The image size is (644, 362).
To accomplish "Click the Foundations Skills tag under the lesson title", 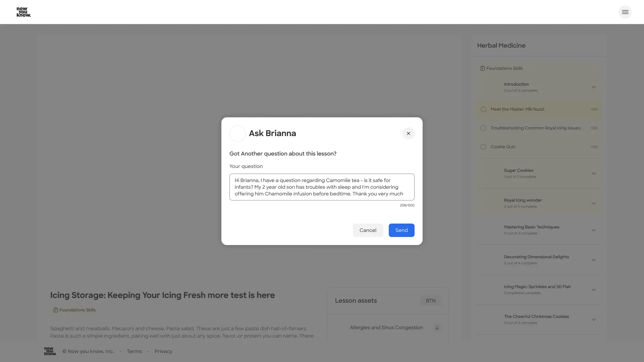I will (x=74, y=310).
